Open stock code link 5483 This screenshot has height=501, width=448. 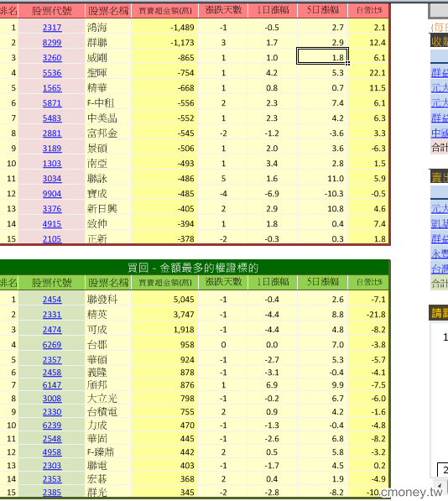52,118
